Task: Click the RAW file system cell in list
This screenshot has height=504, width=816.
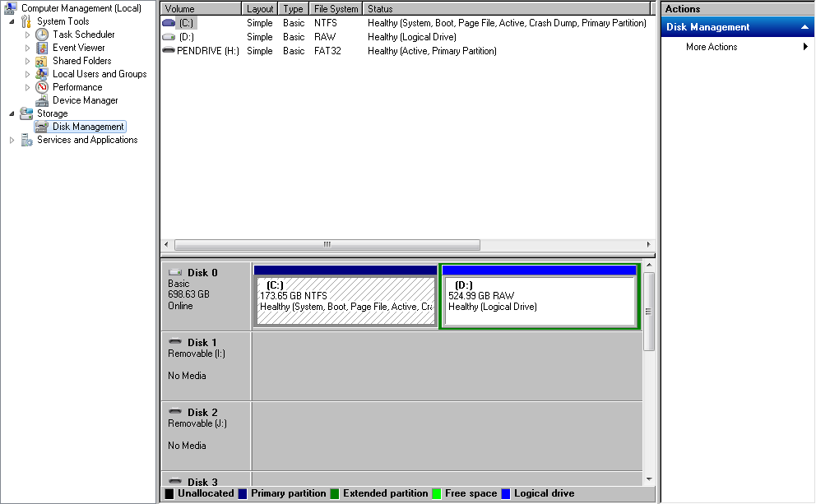Action: coord(325,37)
